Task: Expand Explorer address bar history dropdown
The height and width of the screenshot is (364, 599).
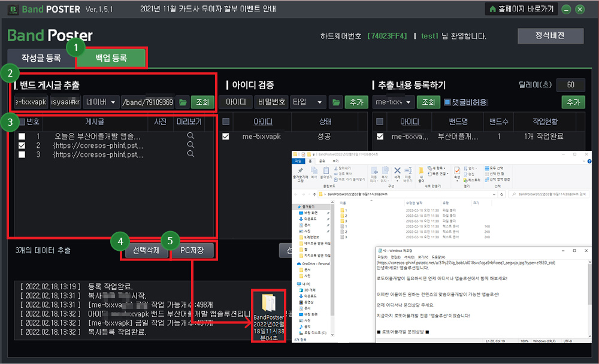Action: (x=494, y=194)
